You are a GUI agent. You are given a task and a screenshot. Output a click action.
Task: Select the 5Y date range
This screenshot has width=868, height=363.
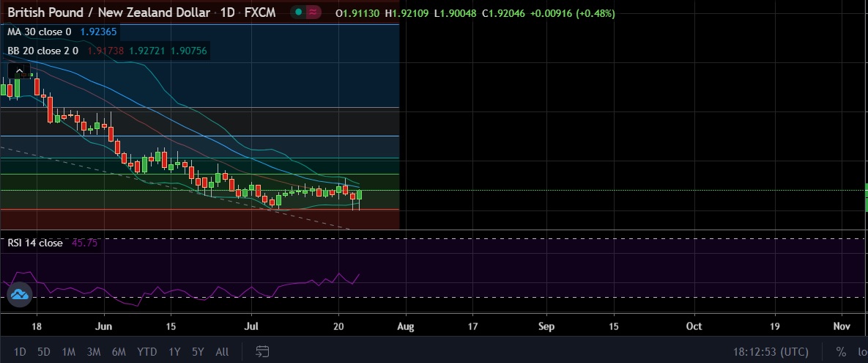198,351
